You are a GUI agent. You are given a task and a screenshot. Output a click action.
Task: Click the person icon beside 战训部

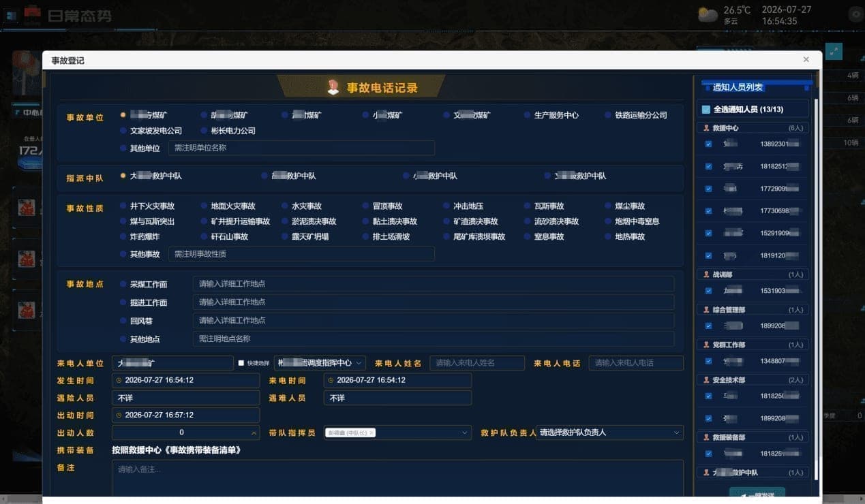[x=706, y=274]
